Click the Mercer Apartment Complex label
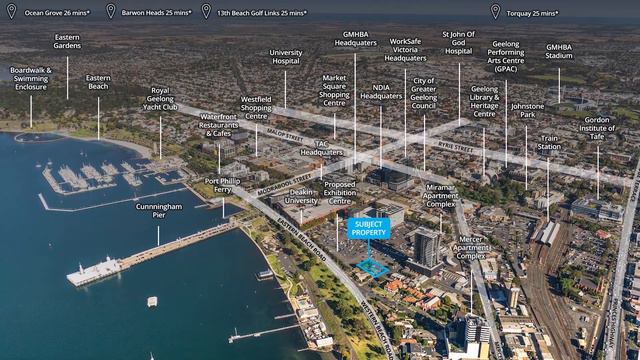This screenshot has height=360, width=640. coord(471,247)
